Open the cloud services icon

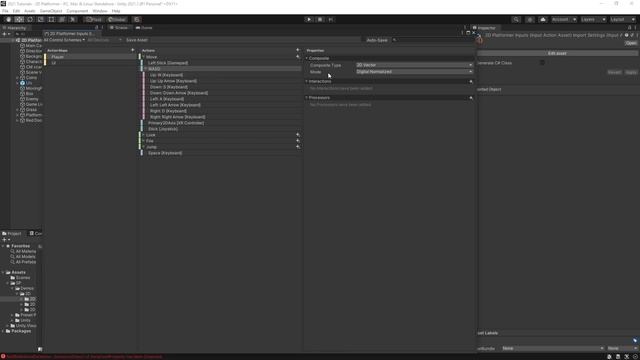click(x=543, y=20)
